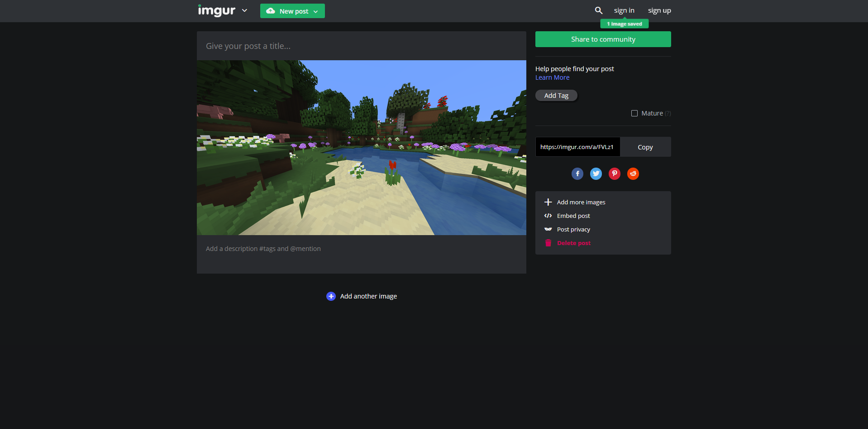Click the plus icon for more images
The image size is (868, 429).
pos(548,202)
